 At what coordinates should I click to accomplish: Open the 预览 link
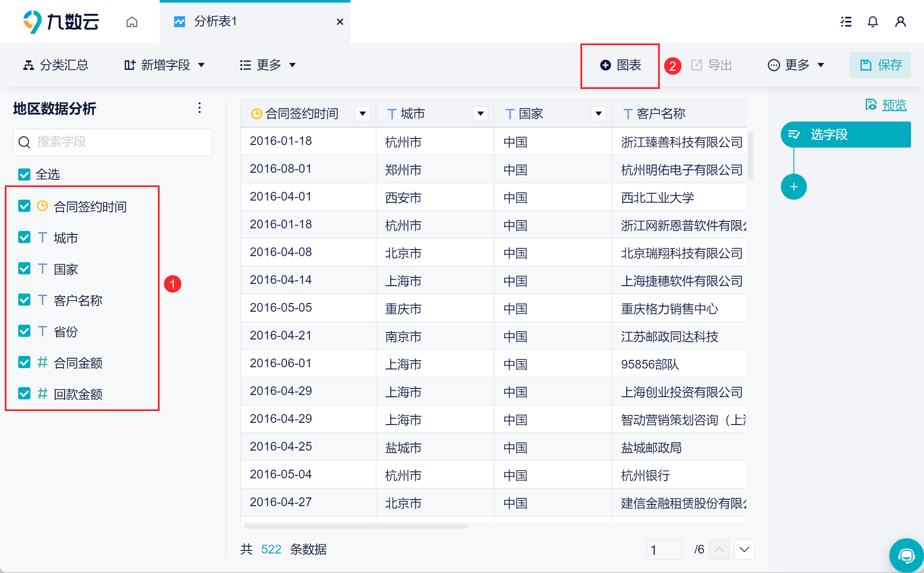coord(893,105)
